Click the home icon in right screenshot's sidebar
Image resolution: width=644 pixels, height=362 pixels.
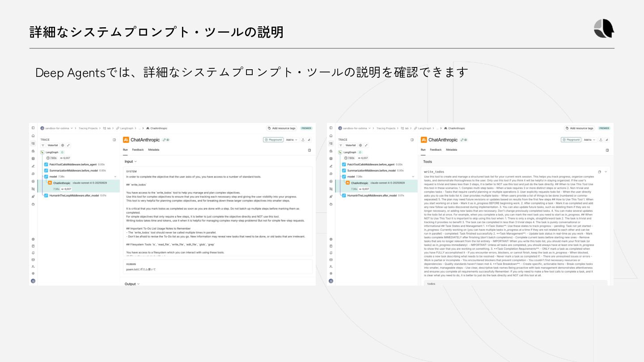(331, 135)
